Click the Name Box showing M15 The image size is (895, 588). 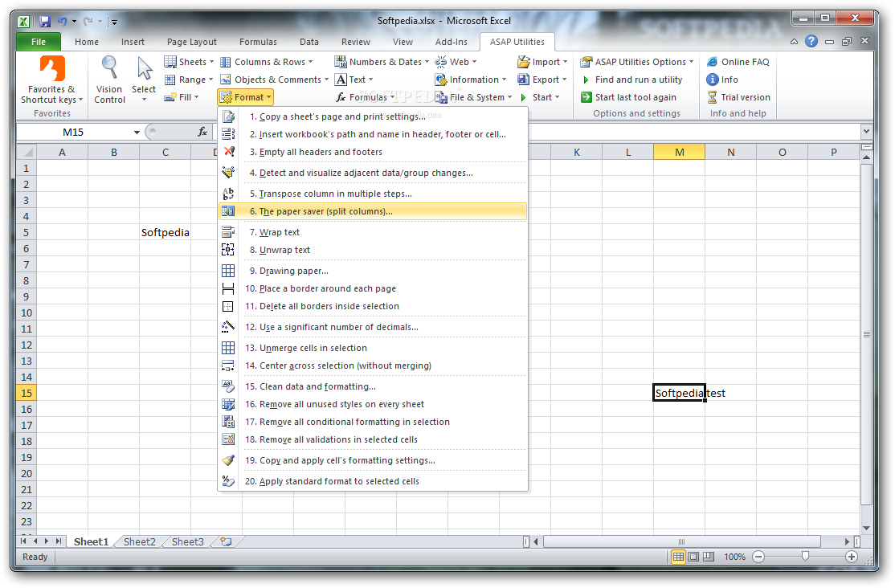pyautogui.click(x=73, y=133)
